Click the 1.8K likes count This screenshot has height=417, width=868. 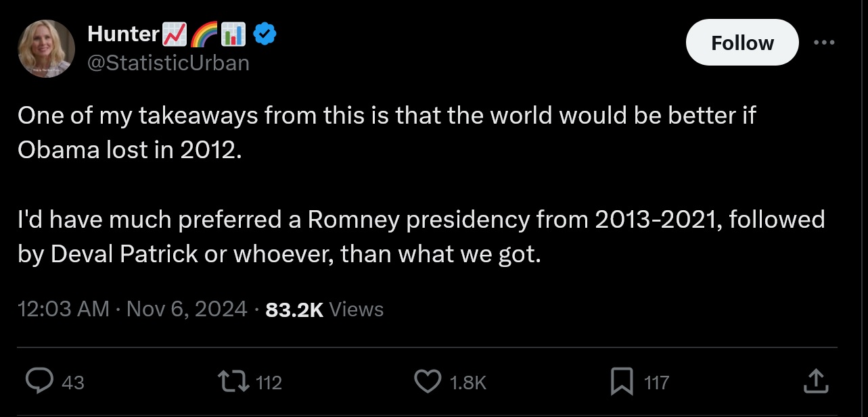click(467, 383)
